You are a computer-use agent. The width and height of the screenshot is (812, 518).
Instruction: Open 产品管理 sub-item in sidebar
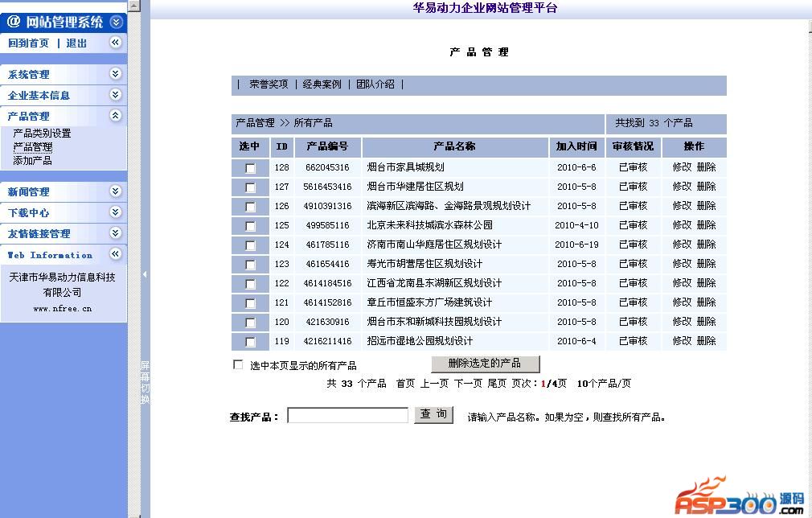click(x=33, y=147)
